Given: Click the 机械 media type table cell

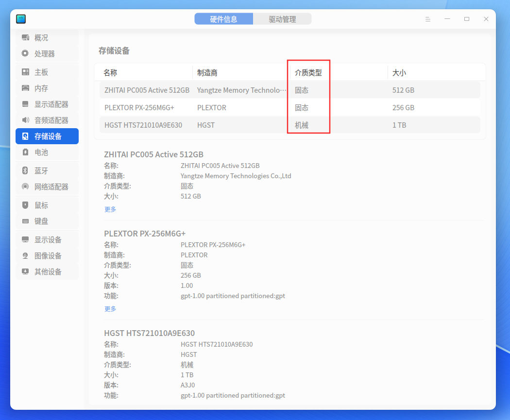Looking at the screenshot, I should point(302,125).
